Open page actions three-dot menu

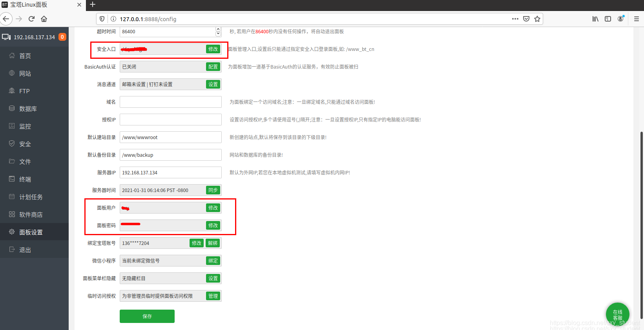[515, 19]
